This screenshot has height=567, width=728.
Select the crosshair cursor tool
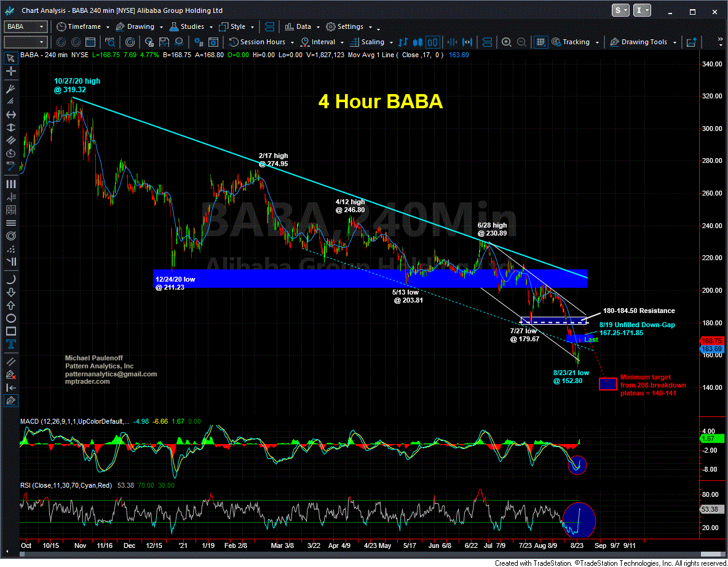point(10,71)
